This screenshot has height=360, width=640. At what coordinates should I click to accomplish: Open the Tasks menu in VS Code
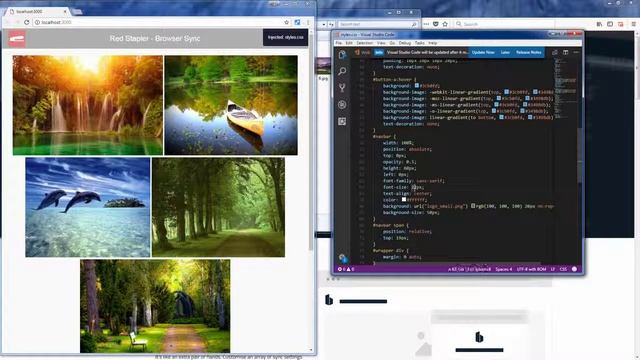pyautogui.click(x=420, y=43)
